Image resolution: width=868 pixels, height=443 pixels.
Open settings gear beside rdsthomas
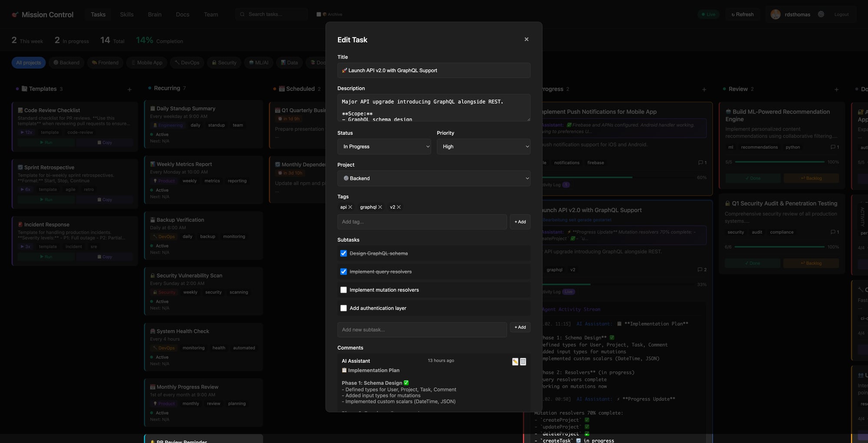coord(821,14)
